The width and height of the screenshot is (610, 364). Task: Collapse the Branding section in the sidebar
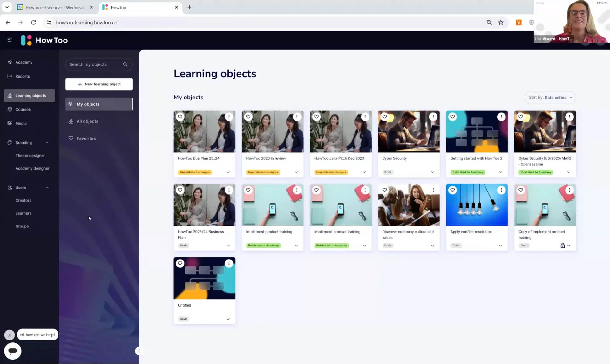click(x=47, y=143)
